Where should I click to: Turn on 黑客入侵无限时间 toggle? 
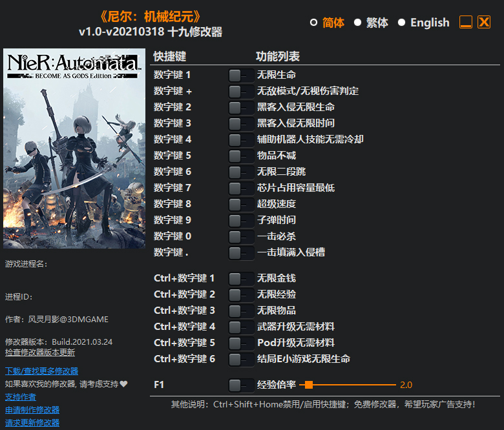[x=241, y=123]
